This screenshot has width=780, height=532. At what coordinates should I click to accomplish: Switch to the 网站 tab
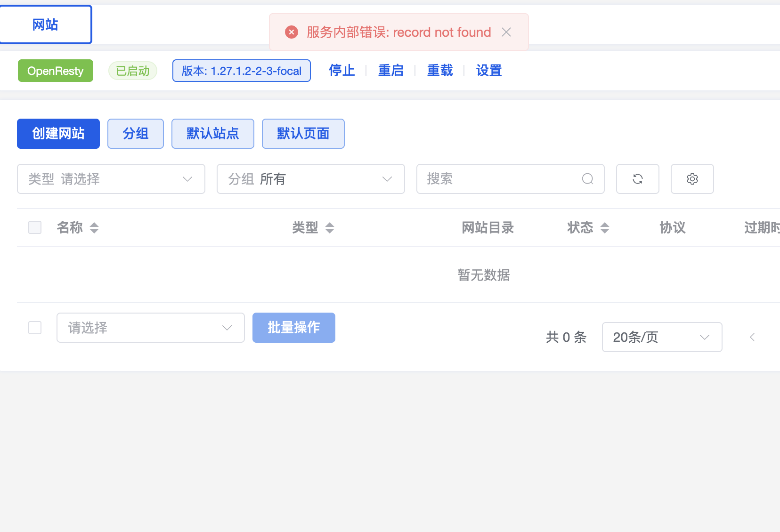tap(45, 24)
